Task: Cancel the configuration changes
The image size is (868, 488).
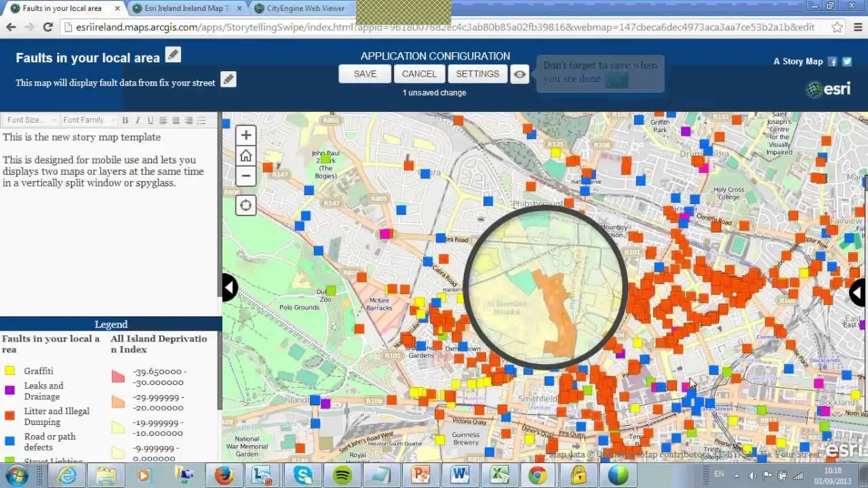Action: pos(419,74)
